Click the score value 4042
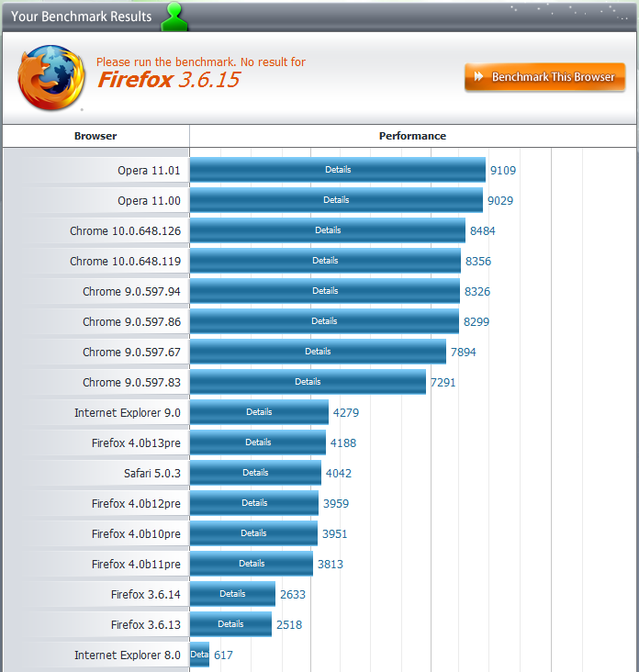The width and height of the screenshot is (639, 672). tap(339, 474)
